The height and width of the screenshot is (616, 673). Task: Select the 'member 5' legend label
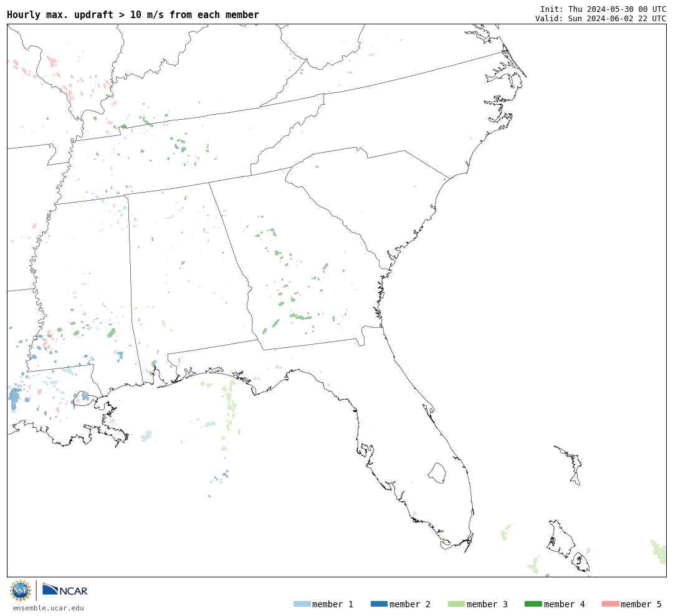(x=641, y=604)
